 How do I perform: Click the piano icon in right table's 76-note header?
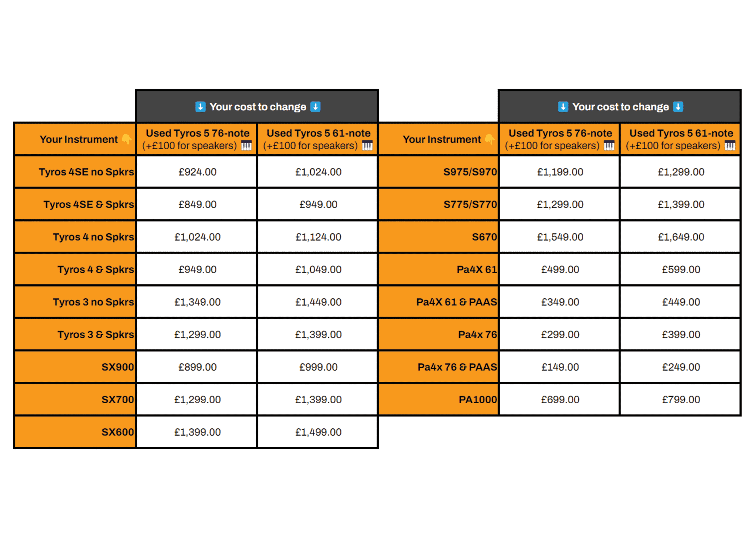(x=609, y=145)
